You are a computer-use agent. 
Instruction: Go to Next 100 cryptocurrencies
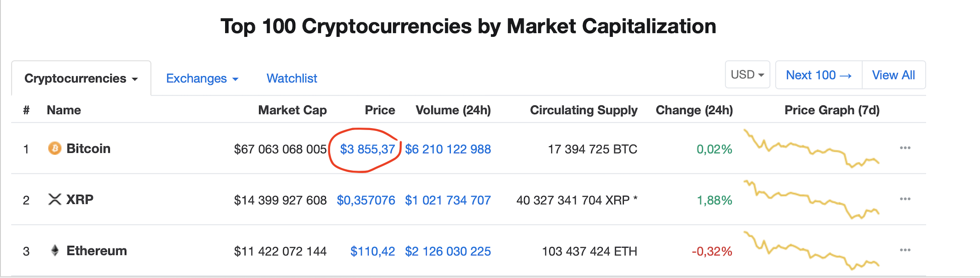[x=819, y=75]
